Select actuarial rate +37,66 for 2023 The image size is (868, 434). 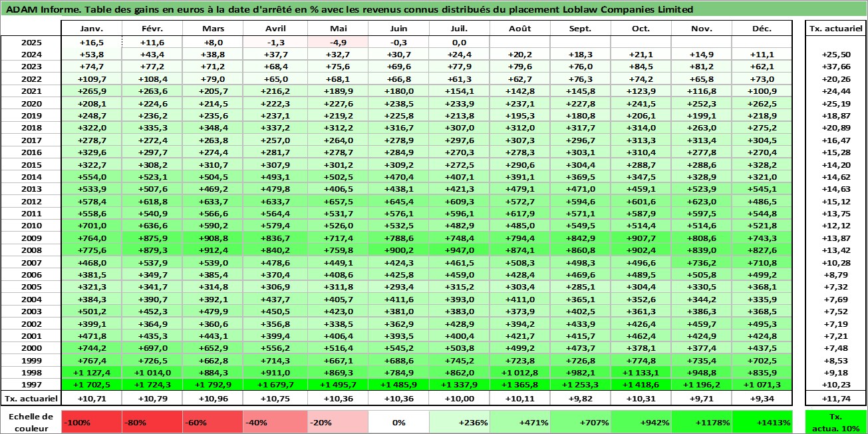pyautogui.click(x=835, y=66)
